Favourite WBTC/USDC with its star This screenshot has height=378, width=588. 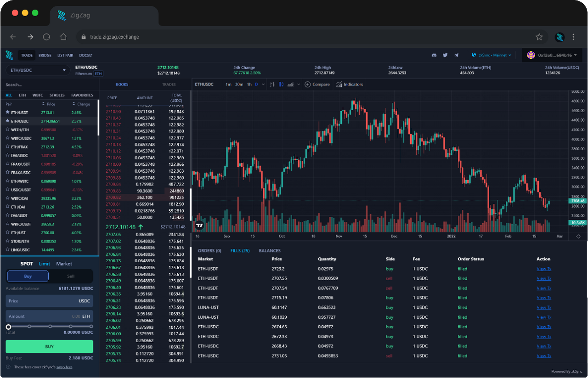[x=7, y=138]
